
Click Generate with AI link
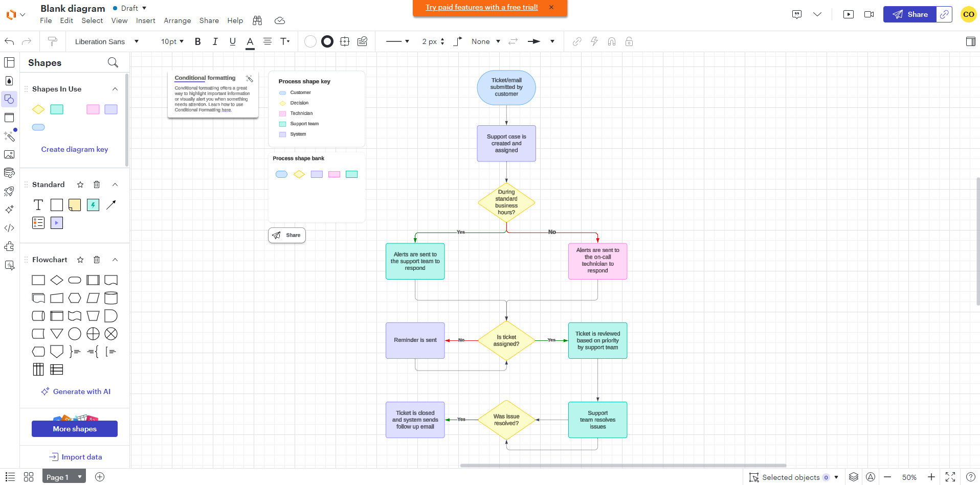click(x=76, y=391)
